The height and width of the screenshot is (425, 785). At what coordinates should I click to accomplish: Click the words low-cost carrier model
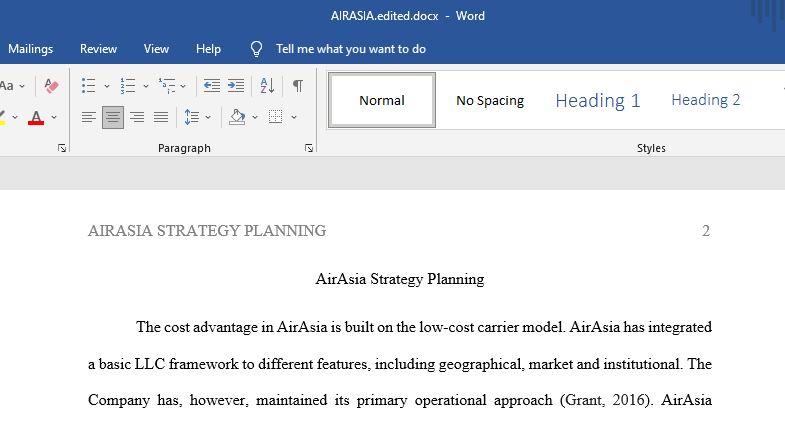tap(492, 327)
